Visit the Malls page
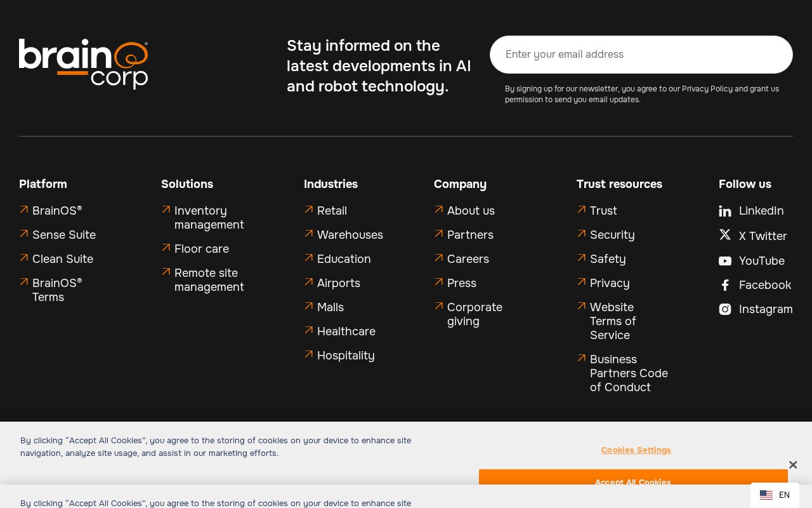Viewport: 812px width, 508px height. coord(331,307)
